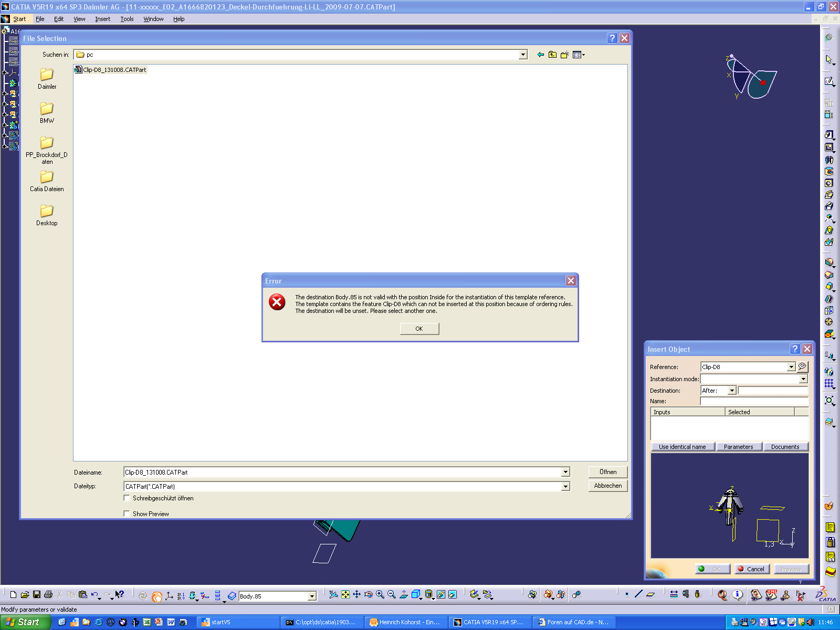Enable Schreibgeschützt öffnen checkbox

(x=127, y=498)
